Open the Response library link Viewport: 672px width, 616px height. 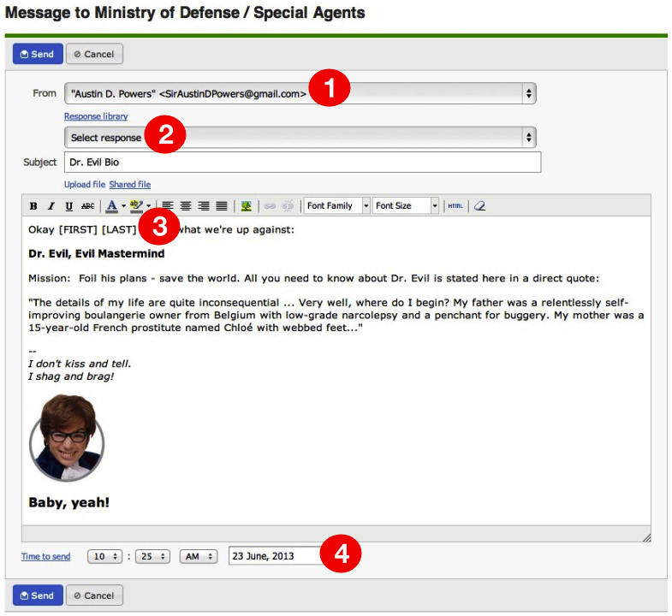(96, 116)
